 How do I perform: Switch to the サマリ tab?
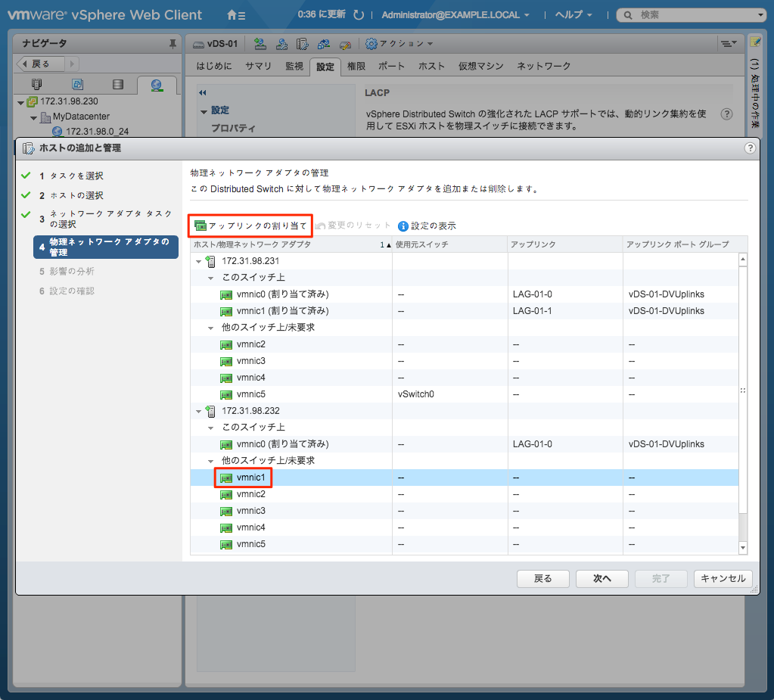[x=259, y=66]
